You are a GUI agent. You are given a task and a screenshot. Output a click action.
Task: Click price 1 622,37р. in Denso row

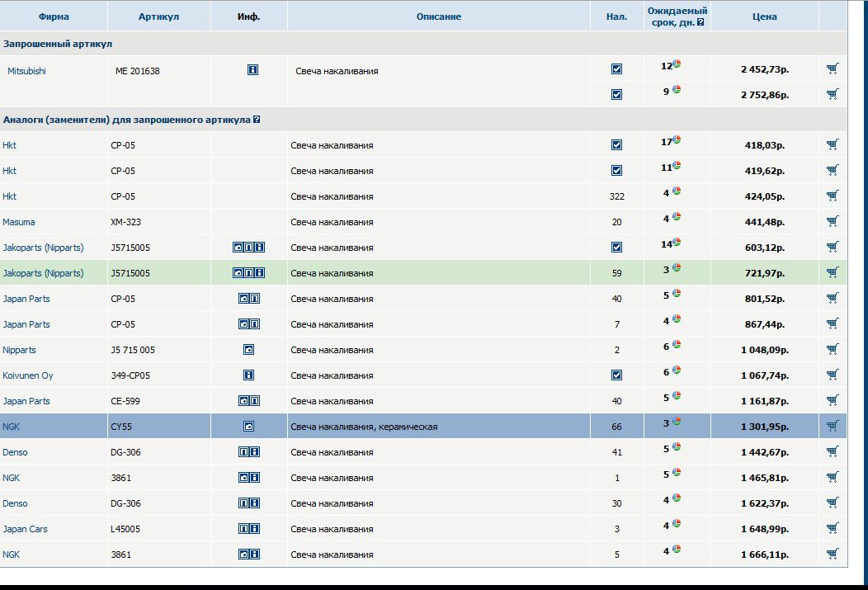(765, 503)
